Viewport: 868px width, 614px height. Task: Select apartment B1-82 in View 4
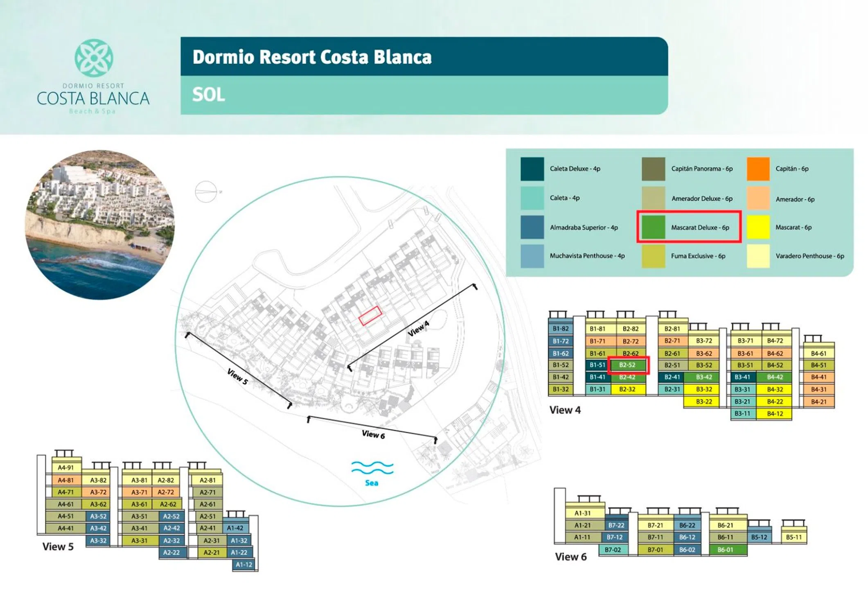tap(560, 329)
